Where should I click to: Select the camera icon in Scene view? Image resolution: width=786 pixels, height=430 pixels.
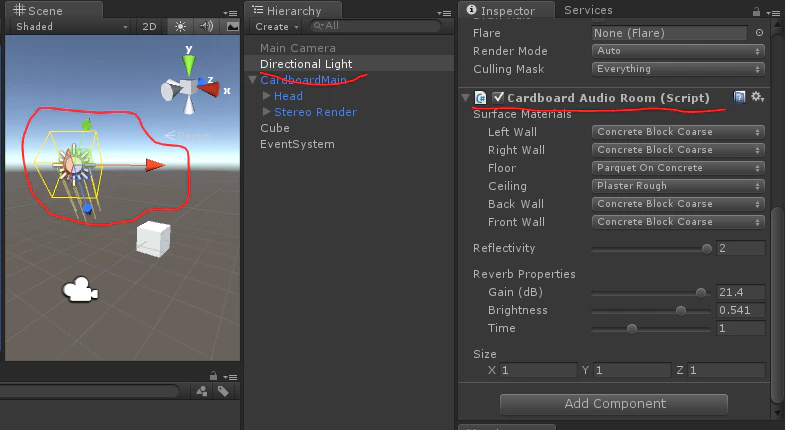pos(80,289)
